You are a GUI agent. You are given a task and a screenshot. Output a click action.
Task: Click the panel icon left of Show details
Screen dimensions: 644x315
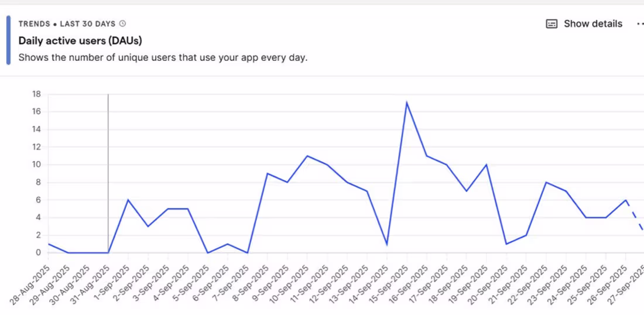[551, 24]
